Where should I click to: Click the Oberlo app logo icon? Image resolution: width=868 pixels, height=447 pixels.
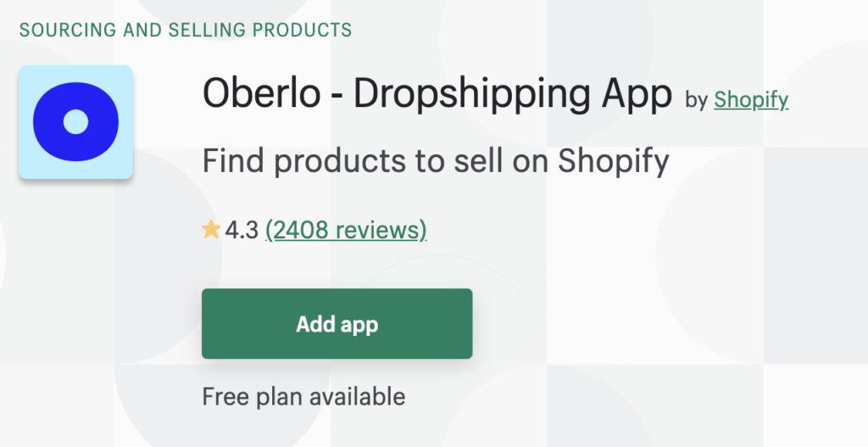point(75,121)
